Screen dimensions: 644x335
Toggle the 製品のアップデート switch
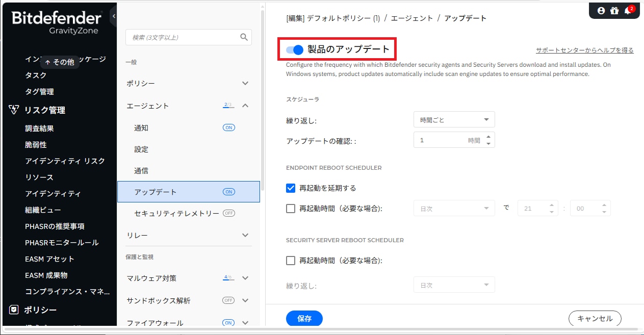[295, 49]
